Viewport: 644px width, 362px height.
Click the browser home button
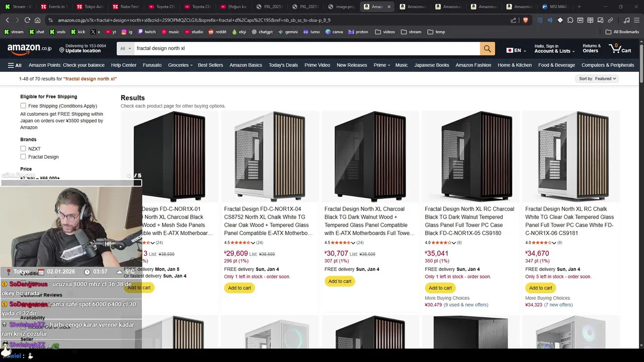click(38, 20)
